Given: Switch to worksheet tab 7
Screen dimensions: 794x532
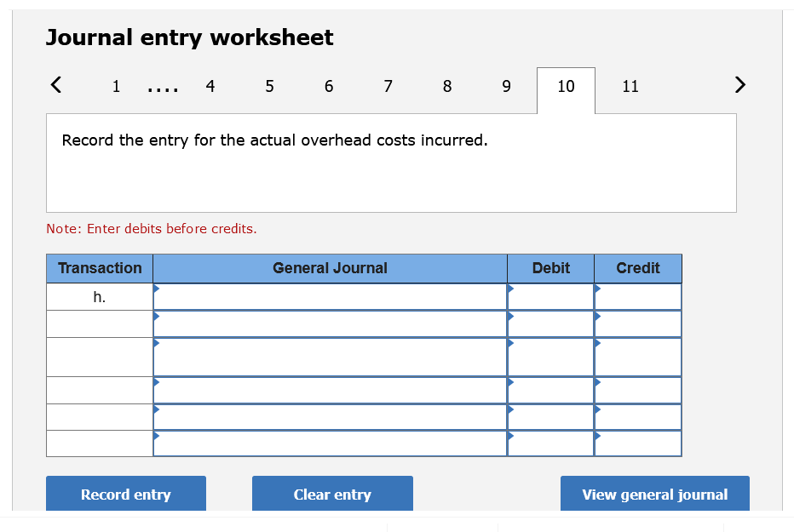Looking at the screenshot, I should (388, 87).
